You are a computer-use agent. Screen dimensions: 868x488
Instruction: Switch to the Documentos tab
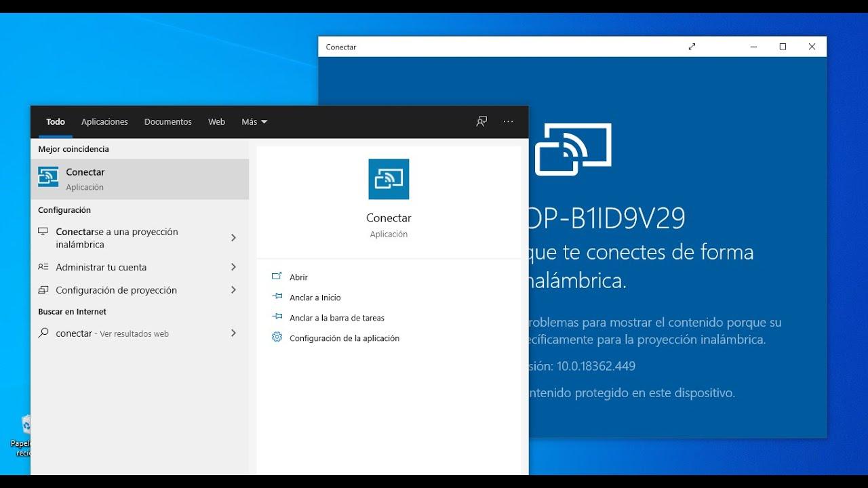coord(167,121)
